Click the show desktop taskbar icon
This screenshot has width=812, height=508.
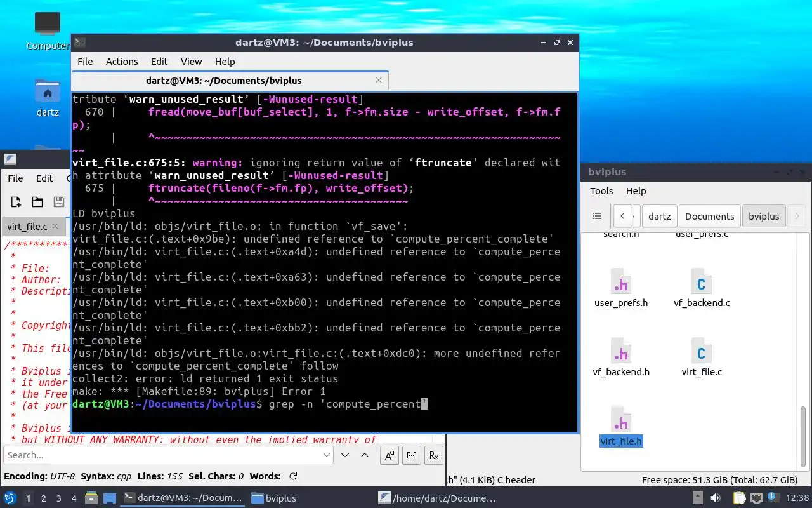click(110, 498)
